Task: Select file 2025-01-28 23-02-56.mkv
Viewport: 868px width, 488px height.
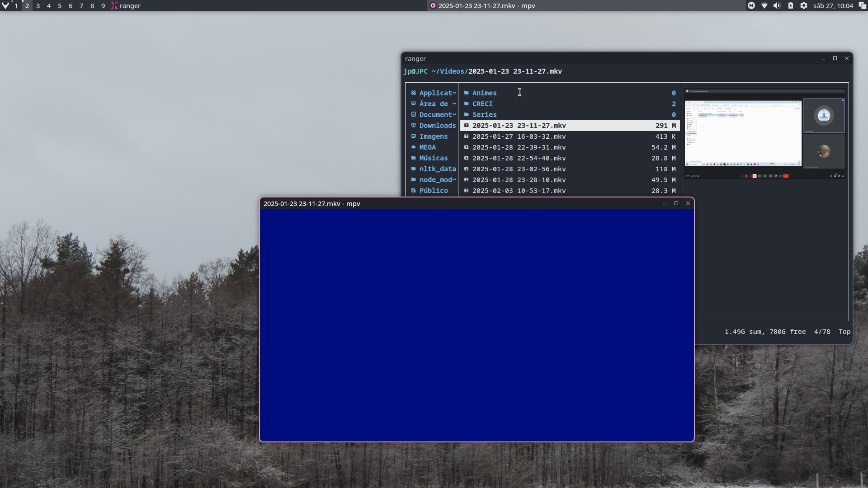Action: point(519,169)
